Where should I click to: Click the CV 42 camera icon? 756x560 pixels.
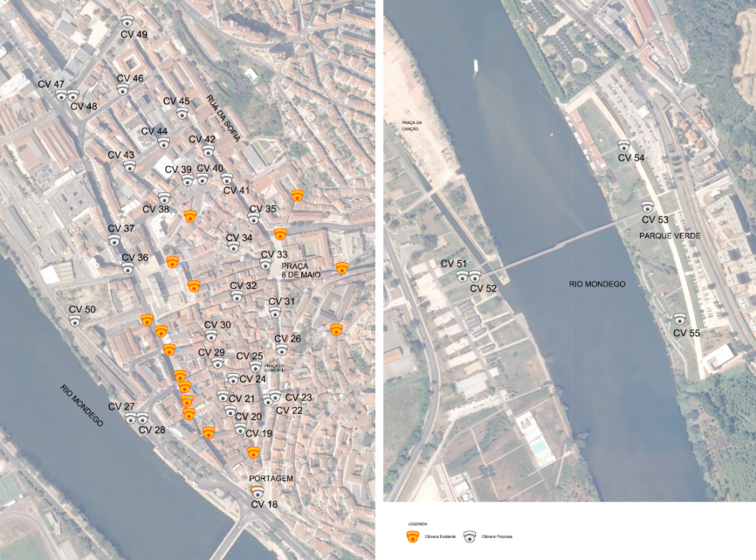207,151
